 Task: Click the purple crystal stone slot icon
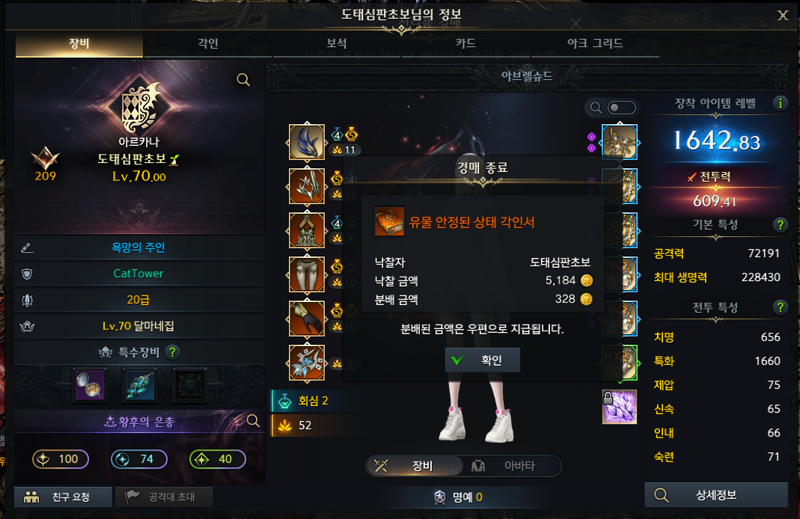(x=619, y=407)
